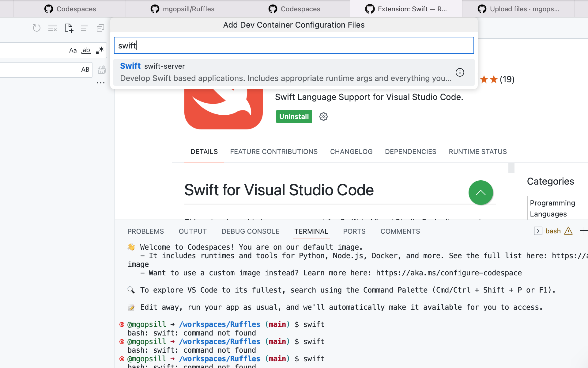The width and height of the screenshot is (588, 368).
Task: Clear search results icon
Action: (x=53, y=28)
